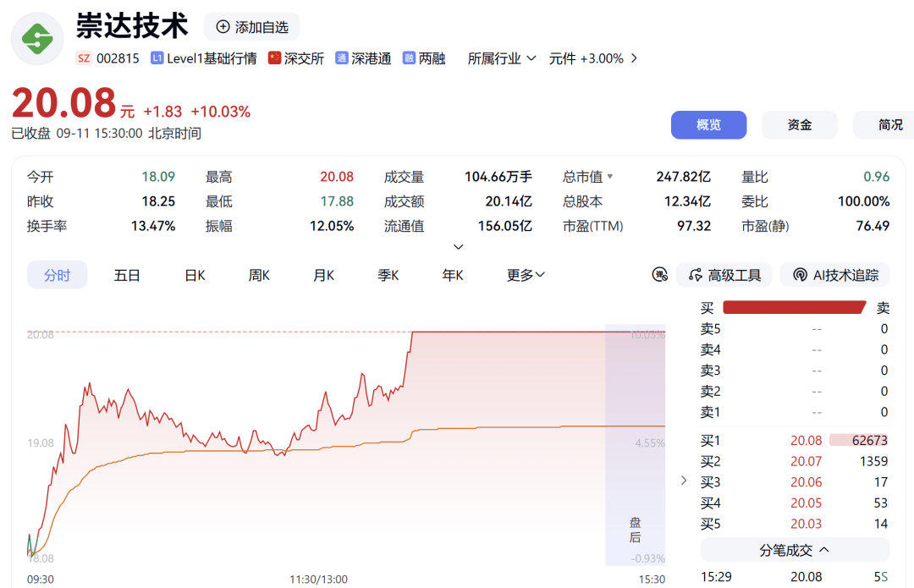Click the 深港通 label
914x588 pixels.
pyautogui.click(x=371, y=58)
